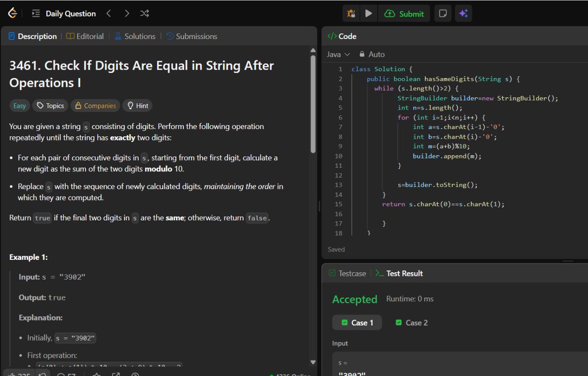Click the 'hasSameDigits(String s)' code line
The image size is (588, 376).
coord(443,79)
